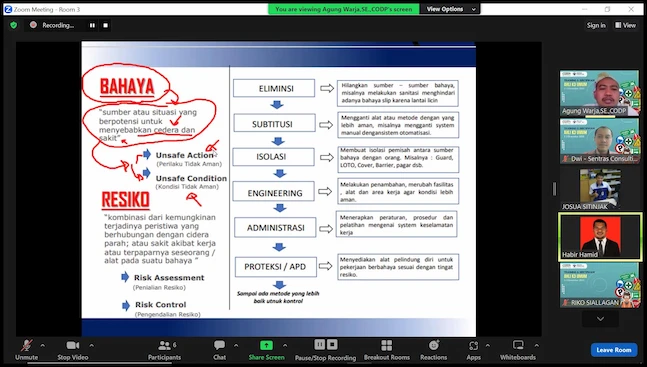Screen dimensions: 647x367
Task: Select RIKO SIALLAGAN video thumbnail
Action: point(600,285)
